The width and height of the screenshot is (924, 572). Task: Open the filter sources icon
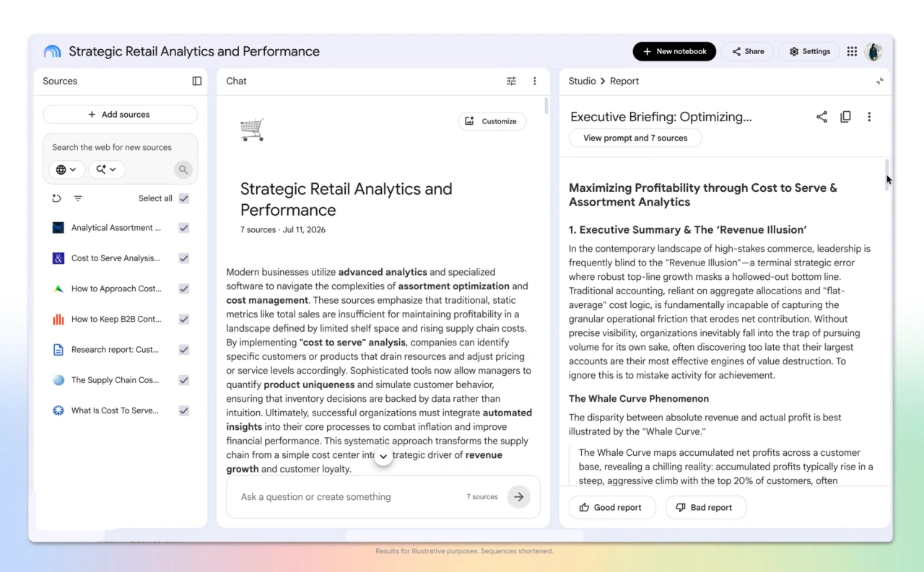coord(78,198)
